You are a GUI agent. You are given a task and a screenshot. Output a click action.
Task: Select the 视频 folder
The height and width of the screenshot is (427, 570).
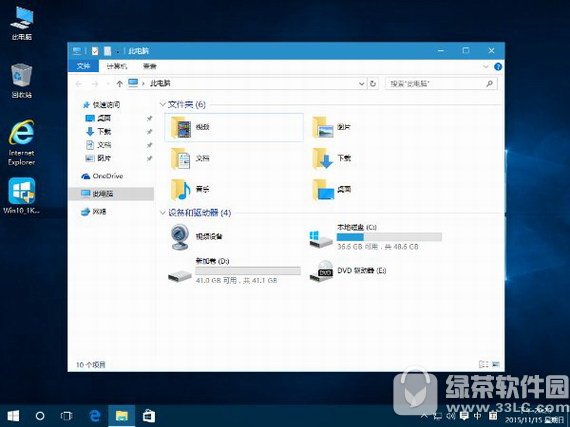click(234, 127)
